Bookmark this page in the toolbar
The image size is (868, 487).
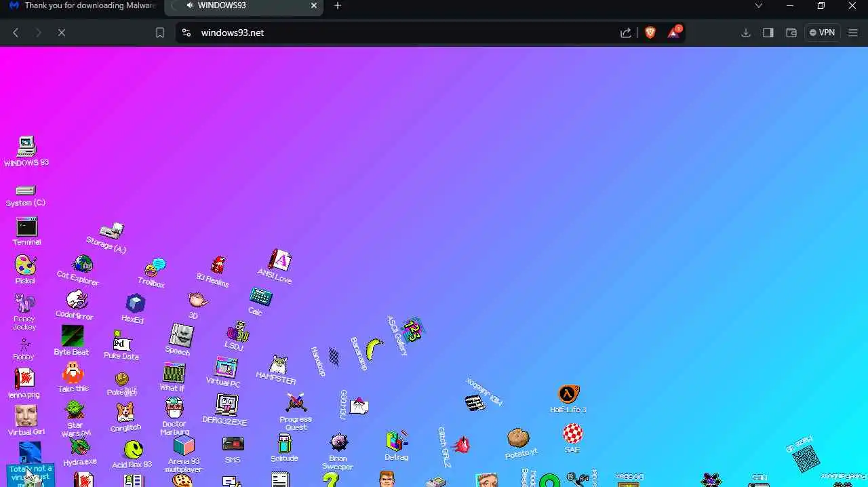[x=160, y=33]
